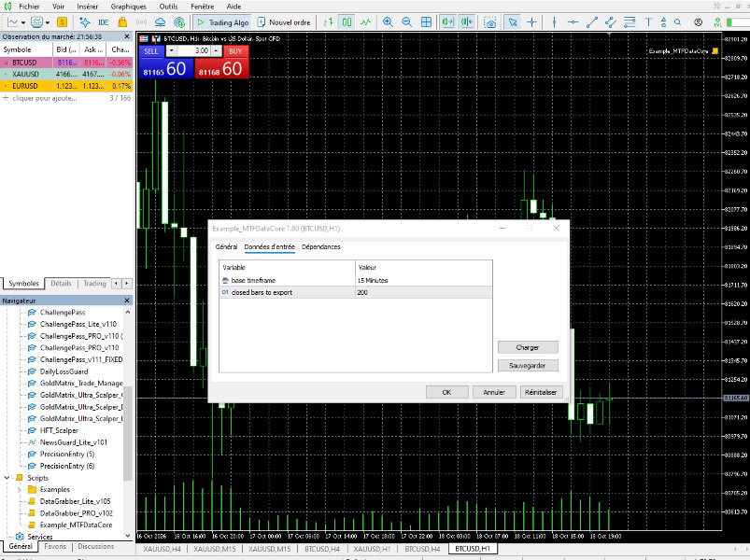Switch to the Général tab in the dialog
Image resolution: width=750 pixels, height=560 pixels.
pos(226,246)
